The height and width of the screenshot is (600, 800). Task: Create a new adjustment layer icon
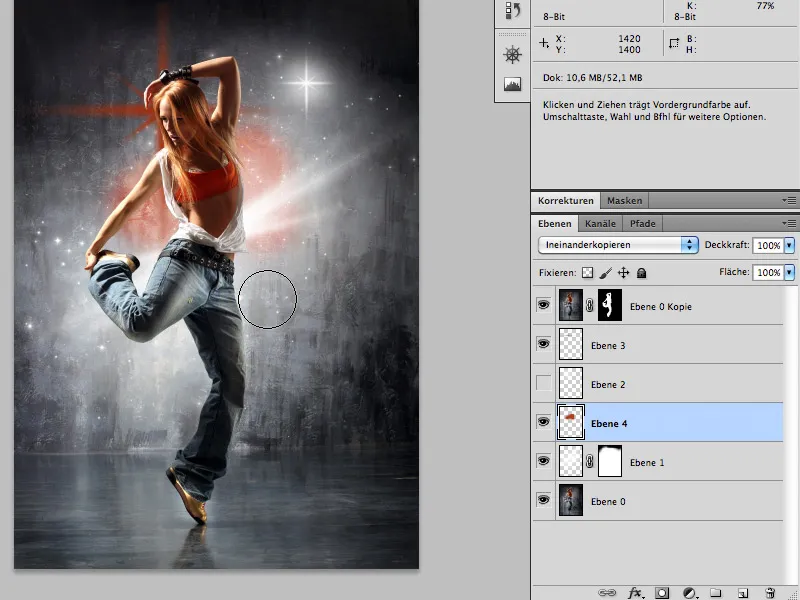689,593
